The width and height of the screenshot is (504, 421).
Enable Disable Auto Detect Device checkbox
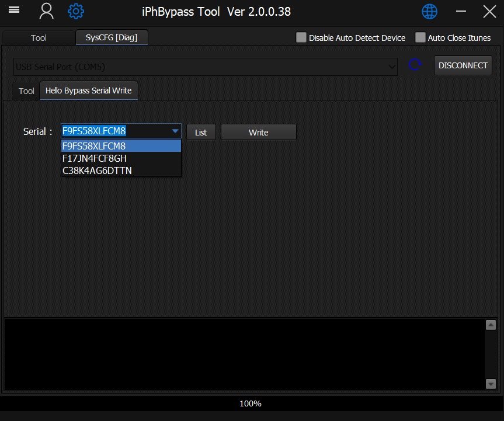click(301, 37)
